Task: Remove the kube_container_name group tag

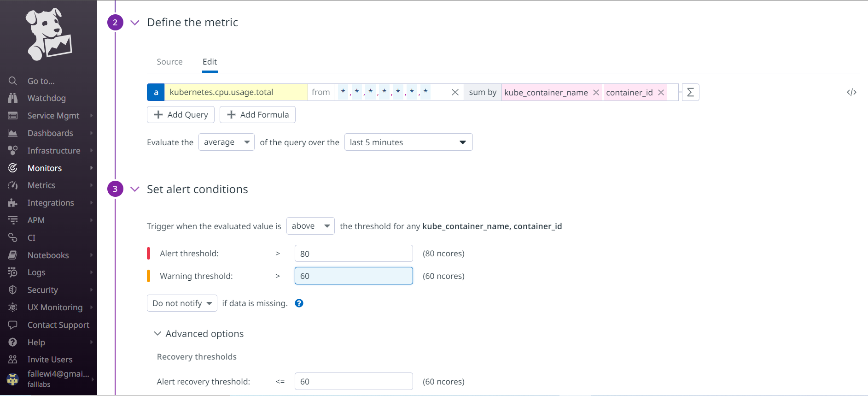Action: 596,93
